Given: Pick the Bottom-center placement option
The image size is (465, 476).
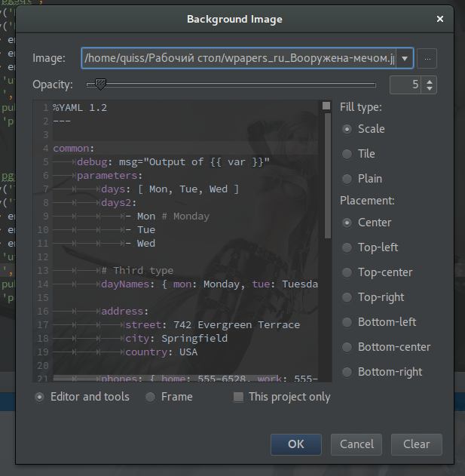Looking at the screenshot, I should pyautogui.click(x=347, y=347).
